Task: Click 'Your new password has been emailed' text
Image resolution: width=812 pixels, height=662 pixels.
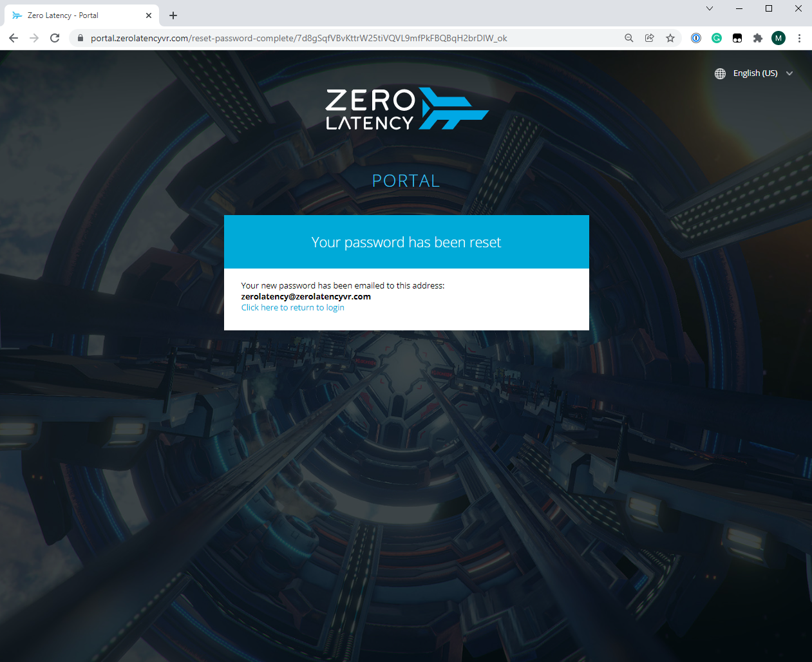Action: point(343,286)
